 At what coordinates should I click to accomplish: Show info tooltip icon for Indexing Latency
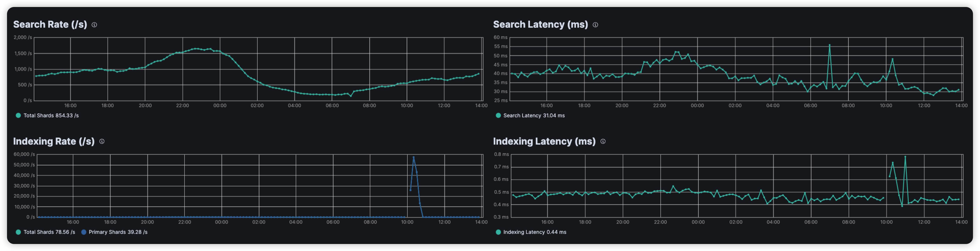point(603,141)
